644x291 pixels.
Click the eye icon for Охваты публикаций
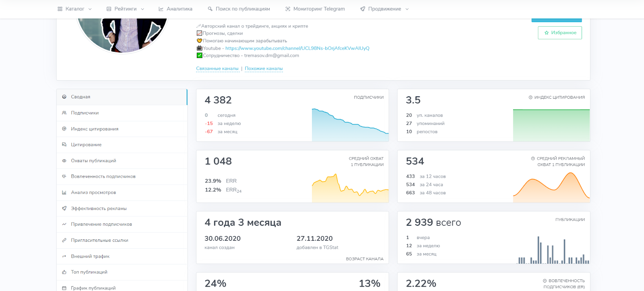point(64,161)
